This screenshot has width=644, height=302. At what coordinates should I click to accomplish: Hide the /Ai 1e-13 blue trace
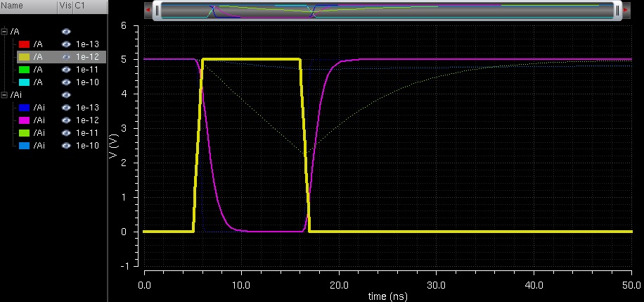pyautogui.click(x=66, y=108)
